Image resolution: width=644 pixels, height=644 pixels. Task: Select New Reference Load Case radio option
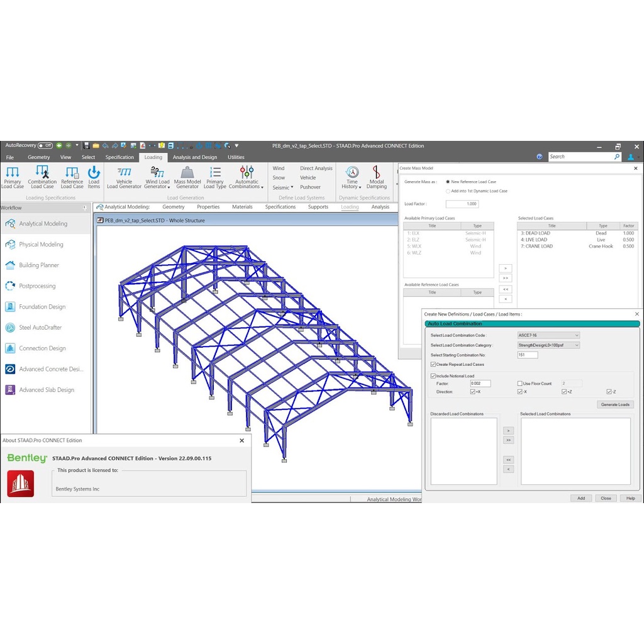(x=448, y=182)
